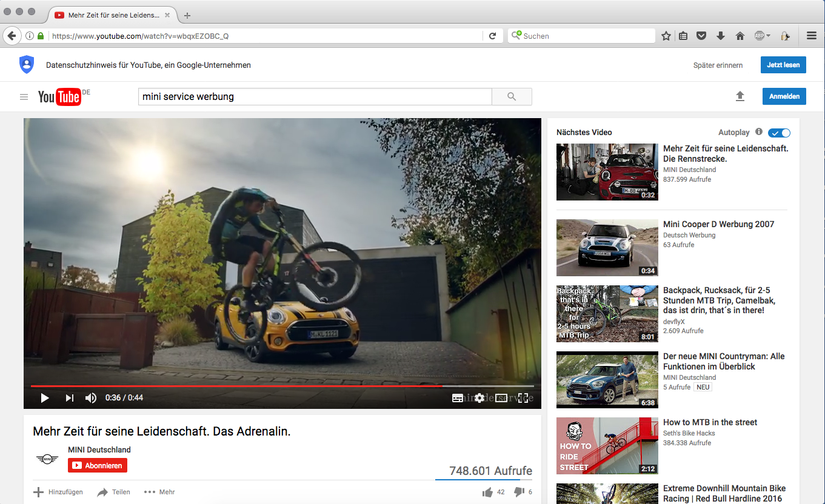Reload the page
The image size is (825, 504).
[493, 36]
